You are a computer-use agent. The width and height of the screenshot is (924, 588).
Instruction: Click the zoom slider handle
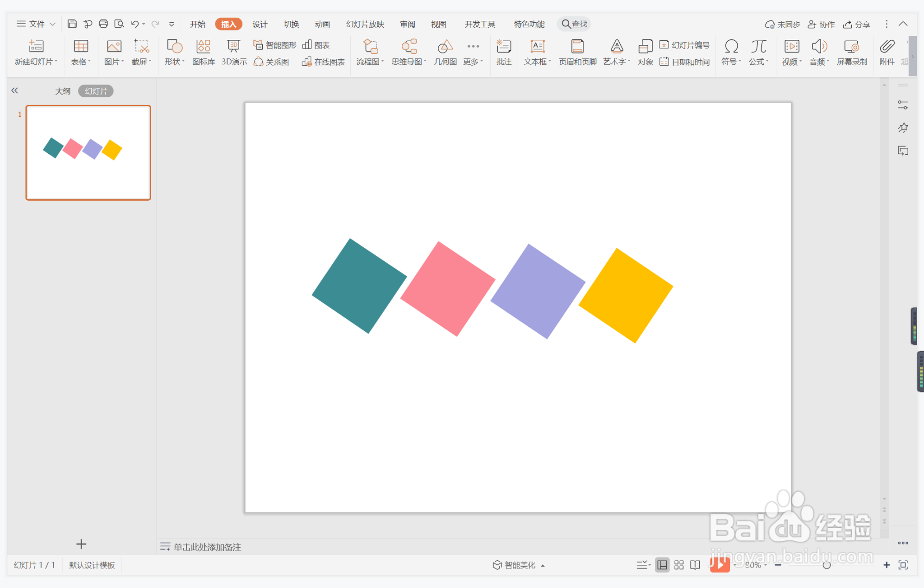click(826, 565)
